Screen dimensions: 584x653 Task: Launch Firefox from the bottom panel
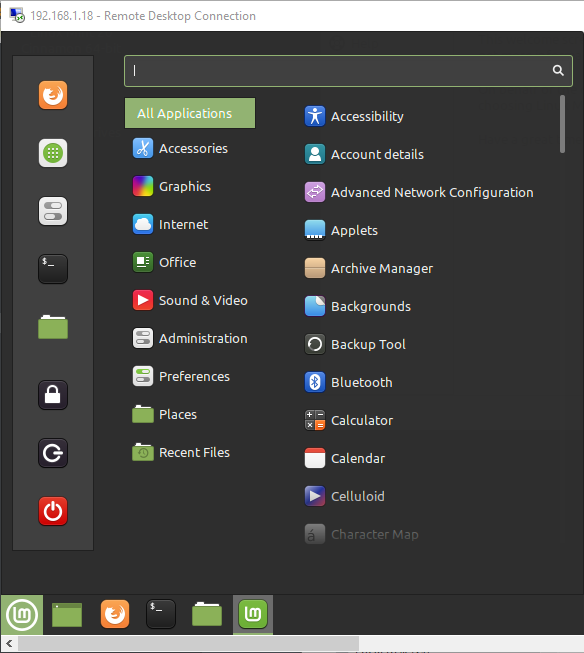pos(115,614)
